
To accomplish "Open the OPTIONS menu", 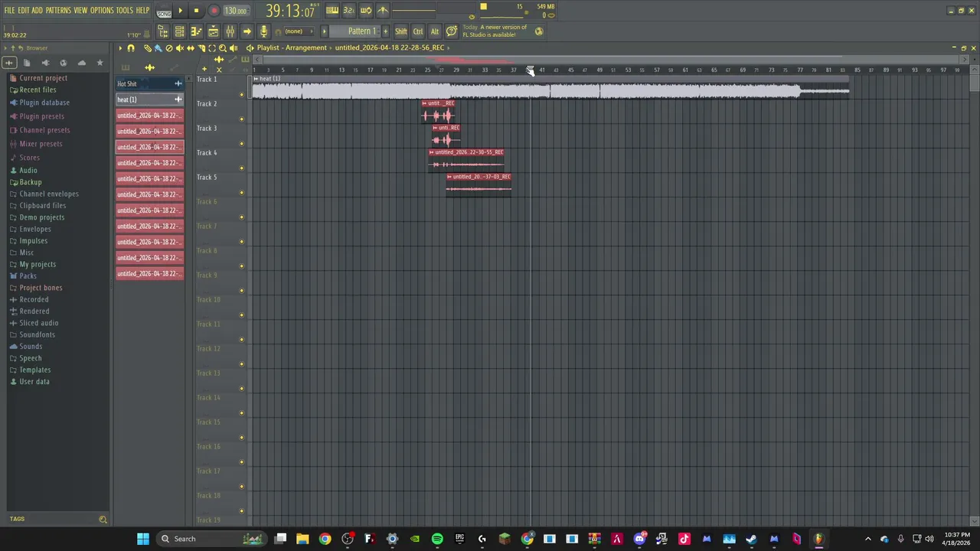I will click(102, 10).
